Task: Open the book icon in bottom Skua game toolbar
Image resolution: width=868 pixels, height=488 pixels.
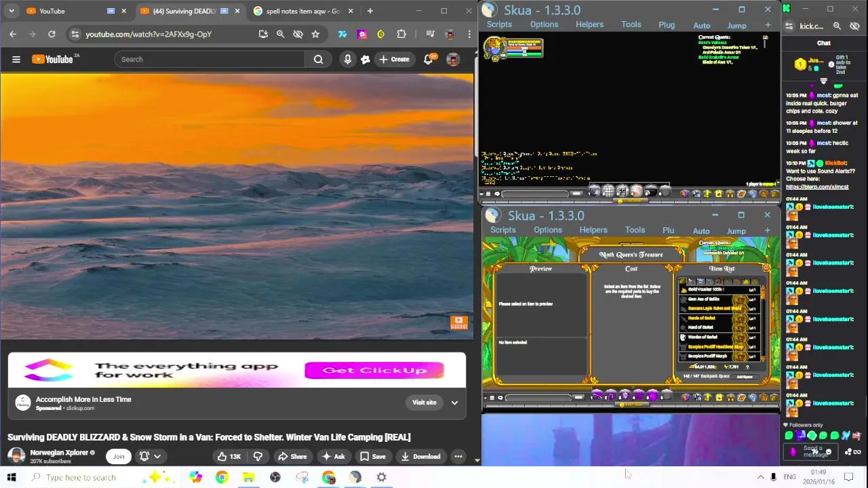Action: [741, 398]
